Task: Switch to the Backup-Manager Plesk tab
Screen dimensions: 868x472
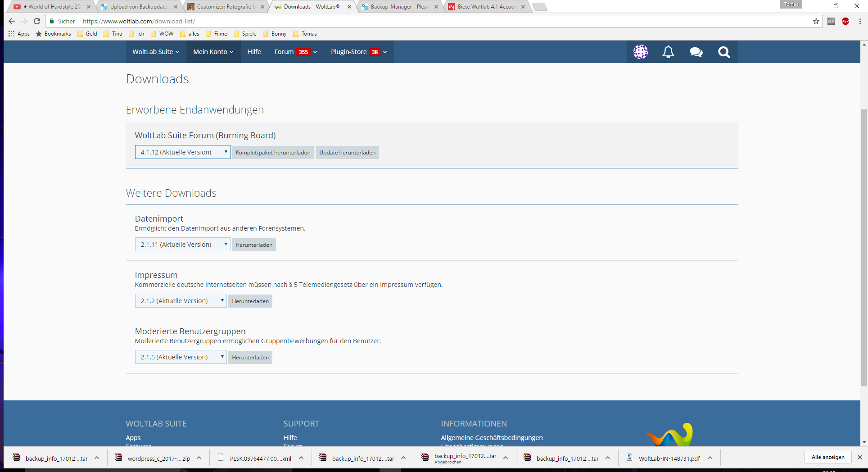Action: coord(399,7)
